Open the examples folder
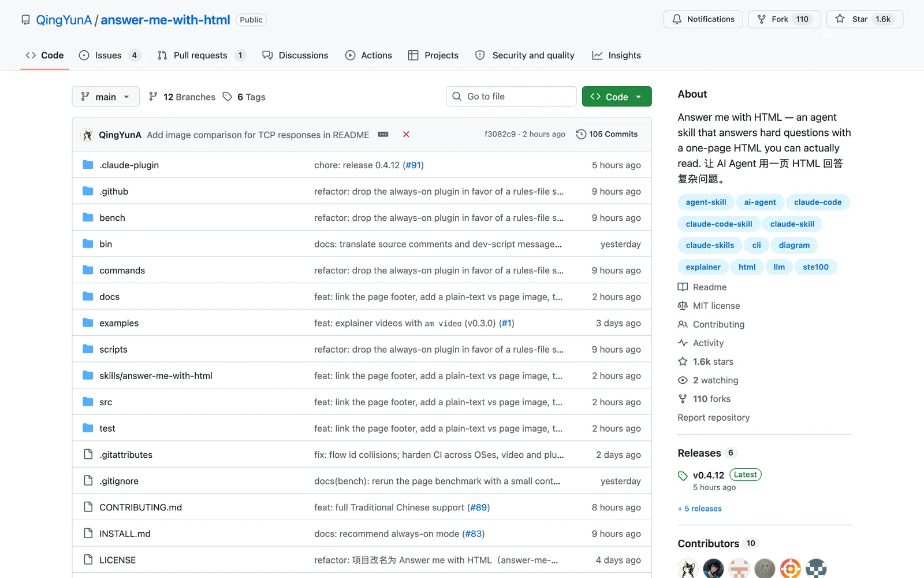924x578 pixels. pyautogui.click(x=119, y=323)
